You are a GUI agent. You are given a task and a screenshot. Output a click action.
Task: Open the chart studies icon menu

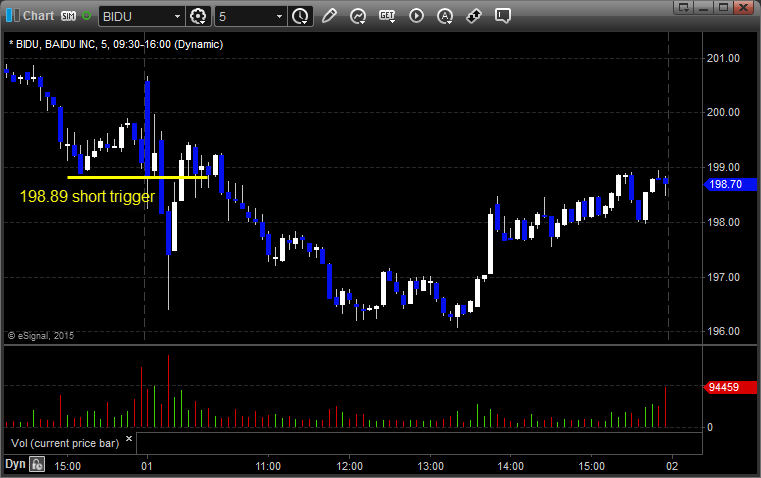pyautogui.click(x=358, y=16)
